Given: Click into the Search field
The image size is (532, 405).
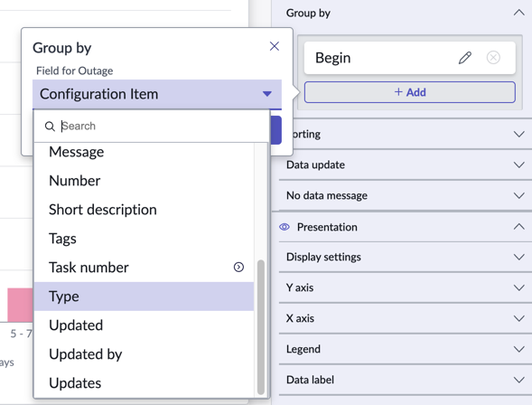Looking at the screenshot, I should tap(163, 126).
